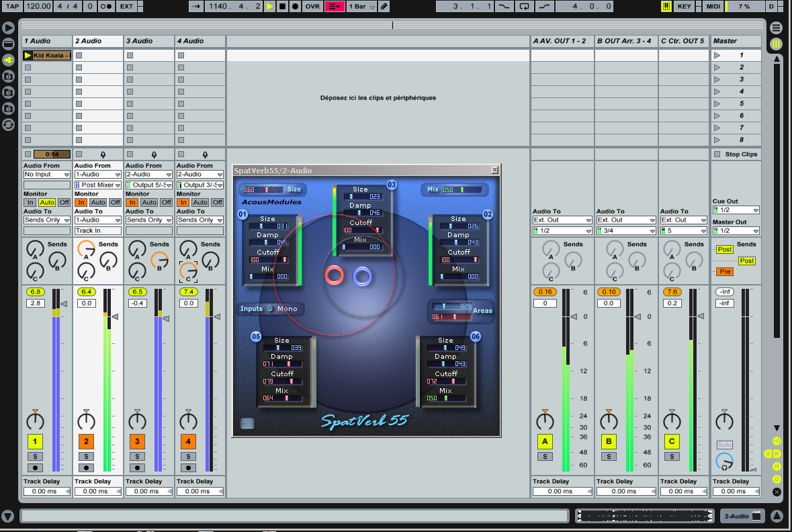This screenshot has width=792, height=532.
Task: Adjust the SpatVerb55 main Mix slider
Action: click(461, 190)
